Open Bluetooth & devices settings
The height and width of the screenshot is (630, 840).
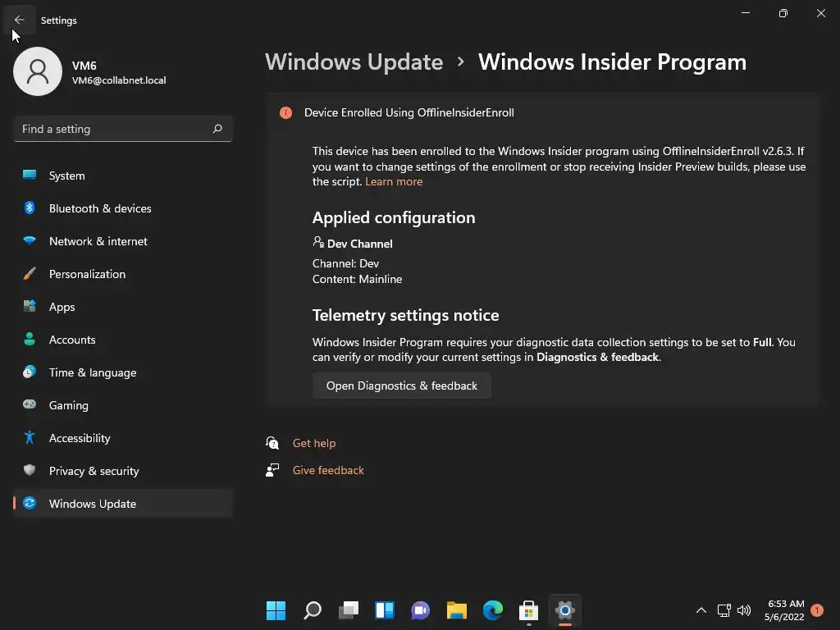click(x=123, y=208)
